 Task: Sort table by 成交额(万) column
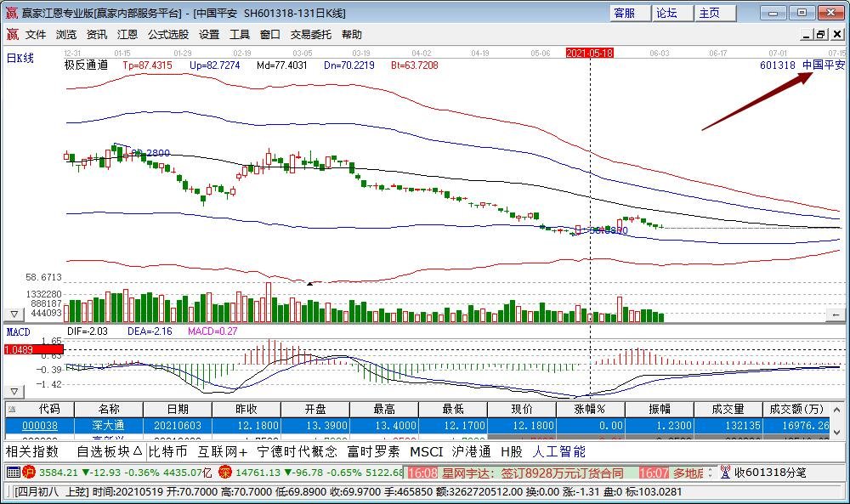click(796, 409)
